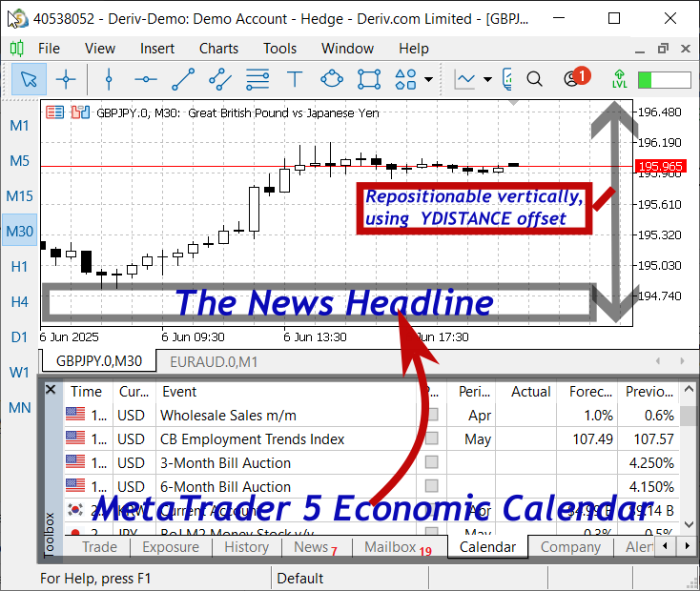Screen dimensions: 700x591
Task: Open the Charts menu
Action: coord(218,49)
